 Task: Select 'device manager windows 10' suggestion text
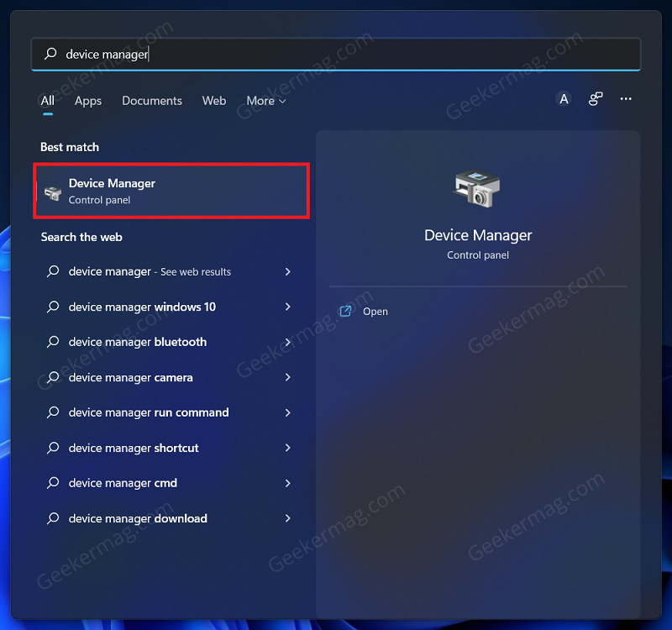pos(142,307)
